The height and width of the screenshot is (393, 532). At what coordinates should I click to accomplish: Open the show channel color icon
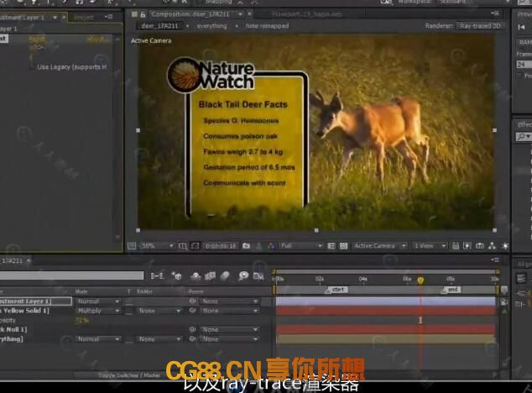pos(271,245)
